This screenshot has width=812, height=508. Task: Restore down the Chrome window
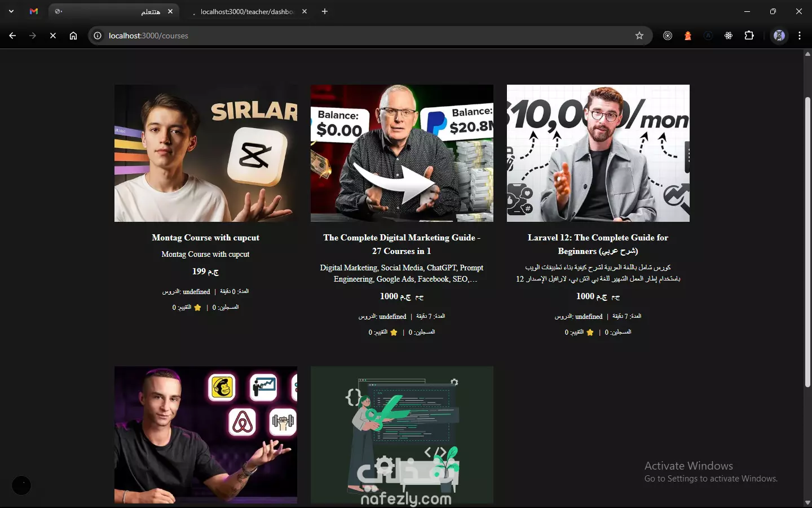(773, 11)
